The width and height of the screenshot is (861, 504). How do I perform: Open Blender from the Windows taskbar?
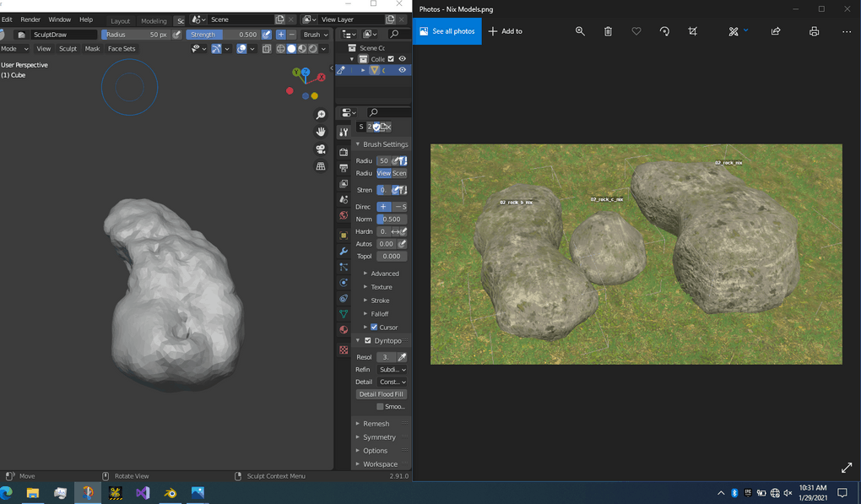pyautogui.click(x=171, y=493)
